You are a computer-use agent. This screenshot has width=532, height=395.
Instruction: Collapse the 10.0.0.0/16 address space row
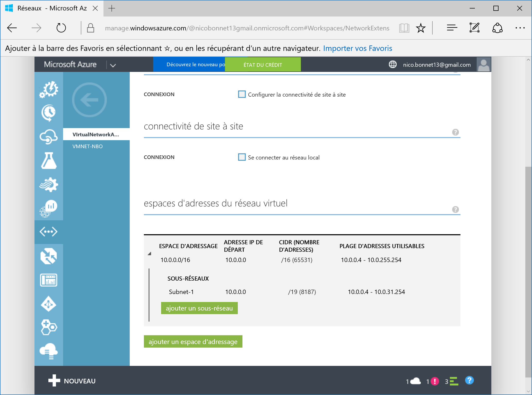tap(149, 254)
